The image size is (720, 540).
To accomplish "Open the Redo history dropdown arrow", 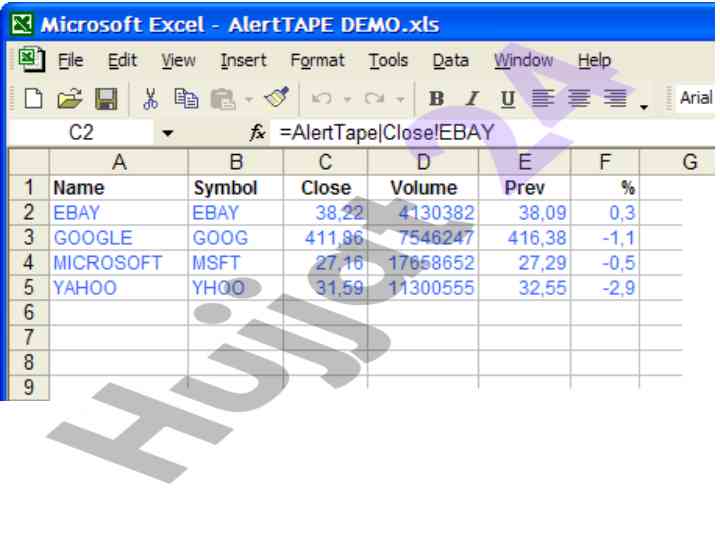I will click(400, 99).
